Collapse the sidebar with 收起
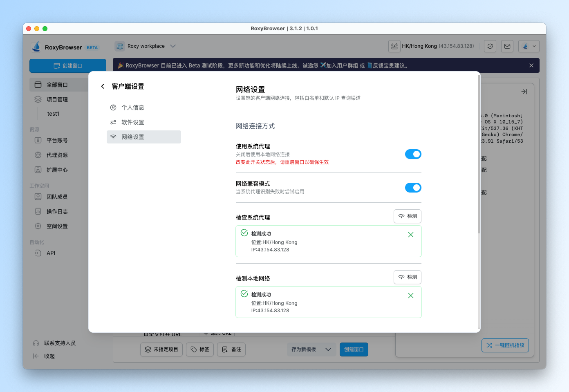The width and height of the screenshot is (569, 392). [44, 356]
